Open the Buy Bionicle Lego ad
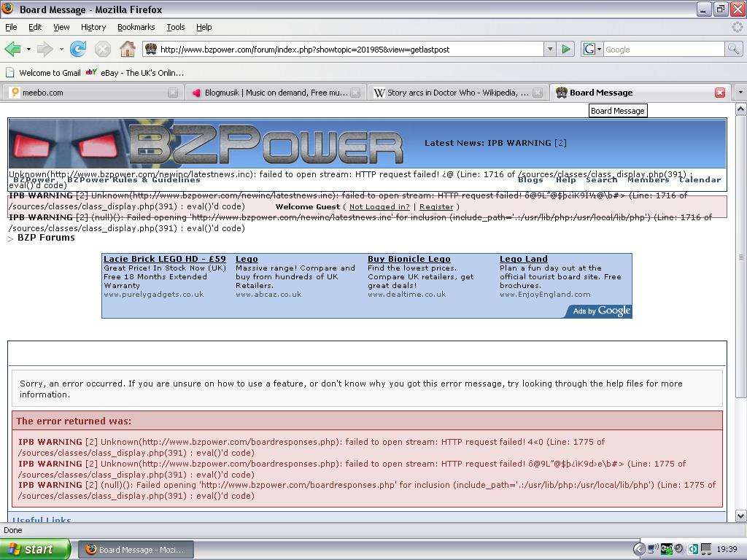Viewport: 747px width, 560px height. click(x=409, y=259)
